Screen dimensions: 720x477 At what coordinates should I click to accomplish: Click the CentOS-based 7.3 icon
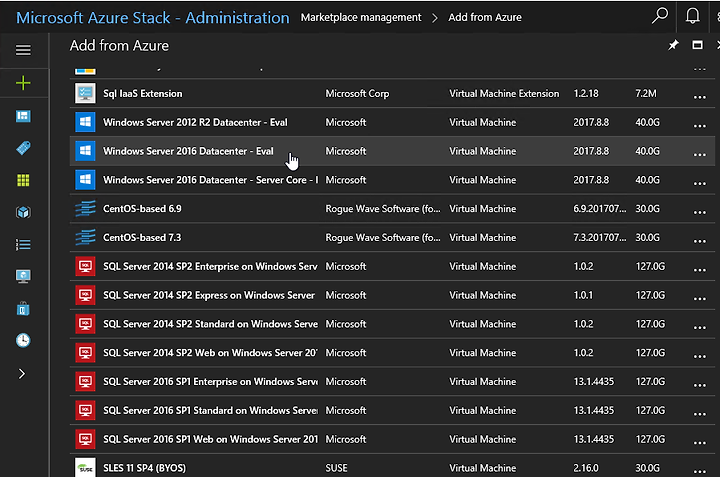tap(85, 237)
